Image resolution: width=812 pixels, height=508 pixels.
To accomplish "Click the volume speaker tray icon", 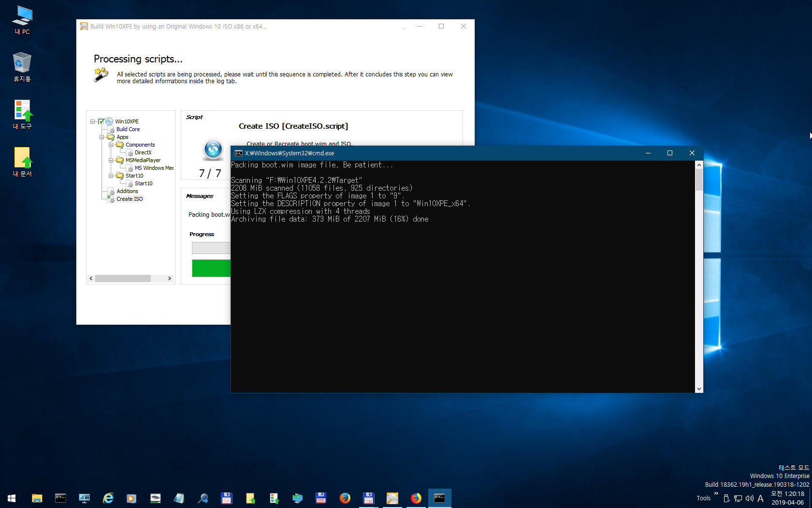I will tap(749, 498).
